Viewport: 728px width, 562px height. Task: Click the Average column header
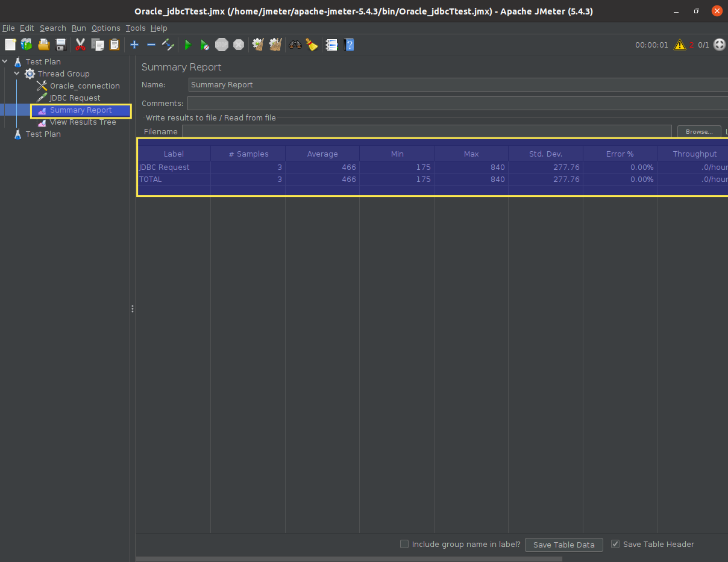322,154
